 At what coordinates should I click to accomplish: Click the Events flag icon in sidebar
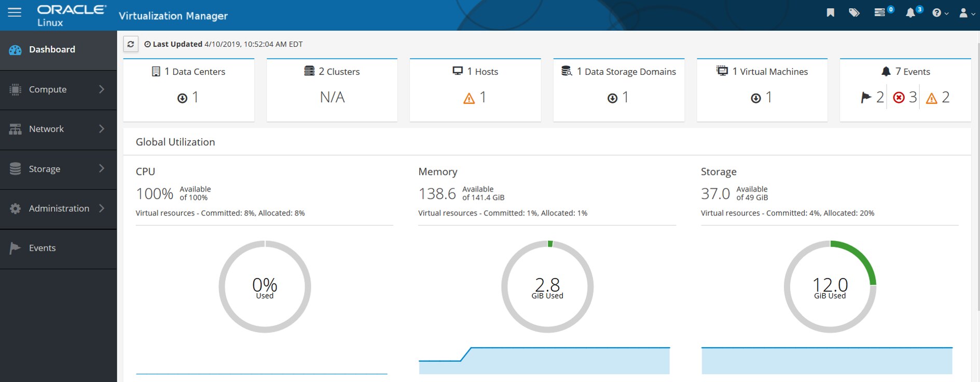[x=15, y=248]
